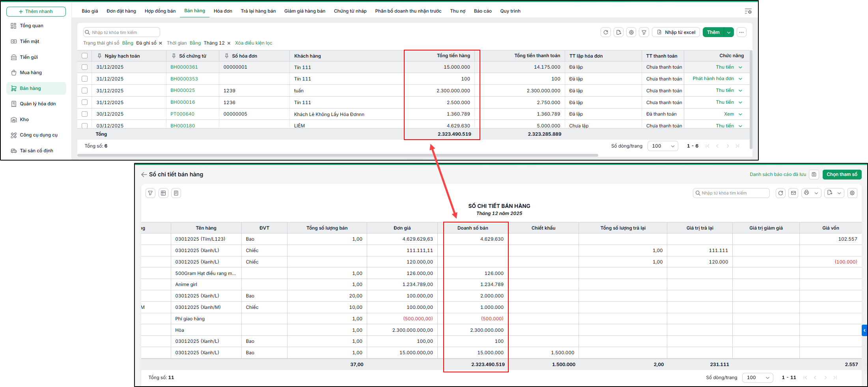Select the header checkbox for all rows
Screen dimensions: 868x387
coord(84,56)
